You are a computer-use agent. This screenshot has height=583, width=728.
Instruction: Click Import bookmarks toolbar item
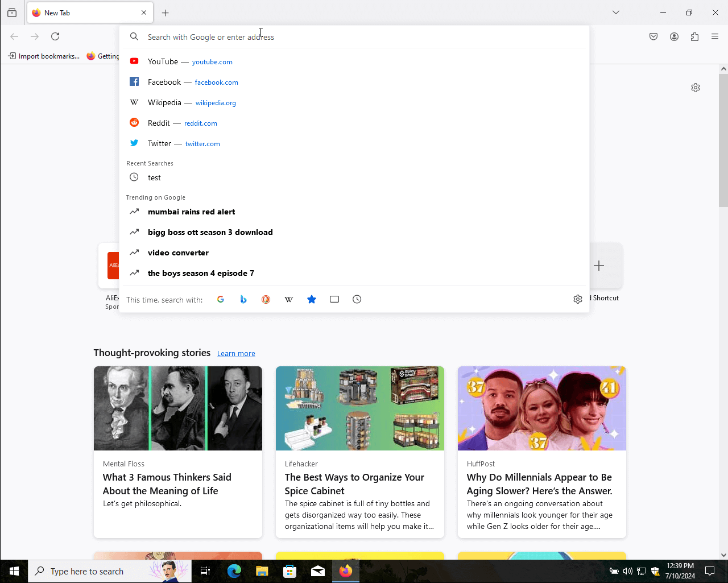[x=44, y=56]
